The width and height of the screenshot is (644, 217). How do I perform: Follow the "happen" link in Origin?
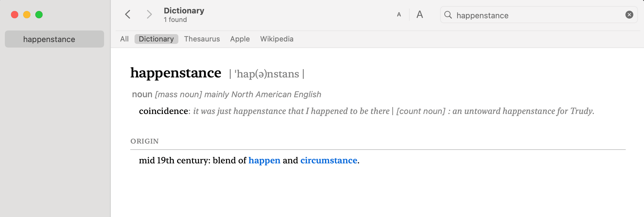coord(264,160)
